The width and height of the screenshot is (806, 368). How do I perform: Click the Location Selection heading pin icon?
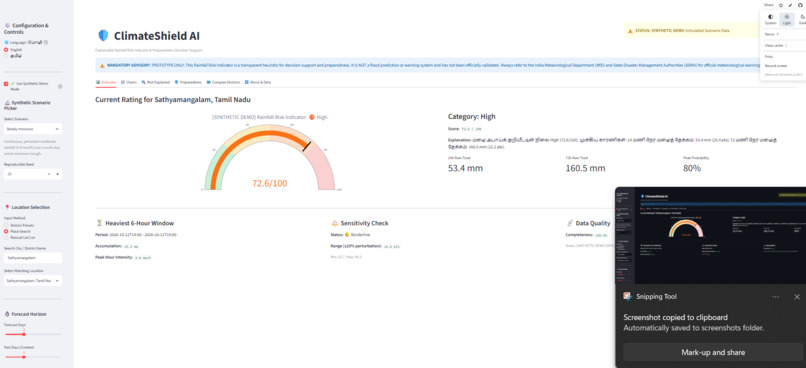(7, 207)
